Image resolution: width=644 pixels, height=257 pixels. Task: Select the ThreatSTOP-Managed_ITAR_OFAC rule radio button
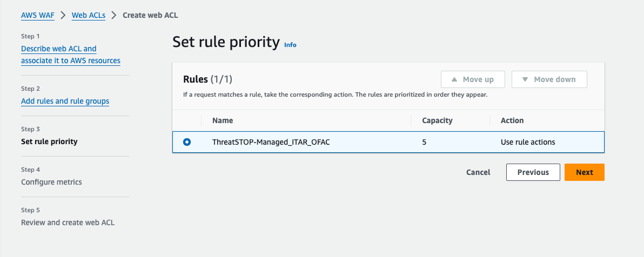point(187,142)
